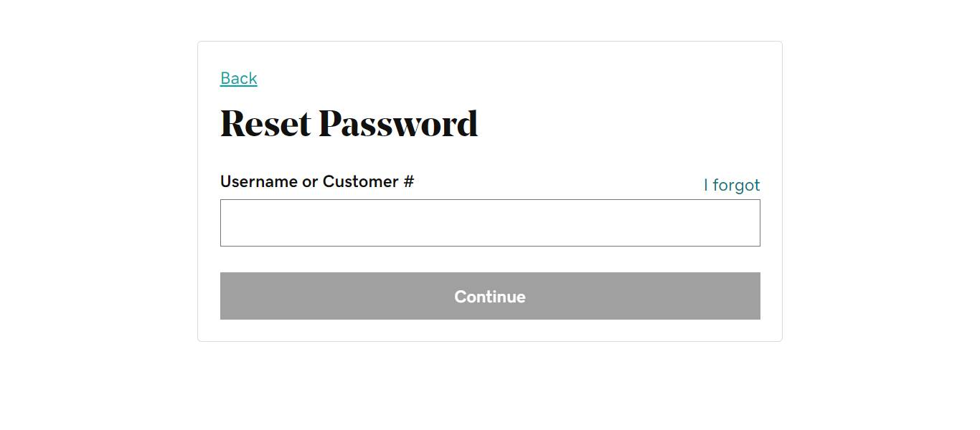Click the Back link
This screenshot has height=430, width=980.
click(238, 78)
